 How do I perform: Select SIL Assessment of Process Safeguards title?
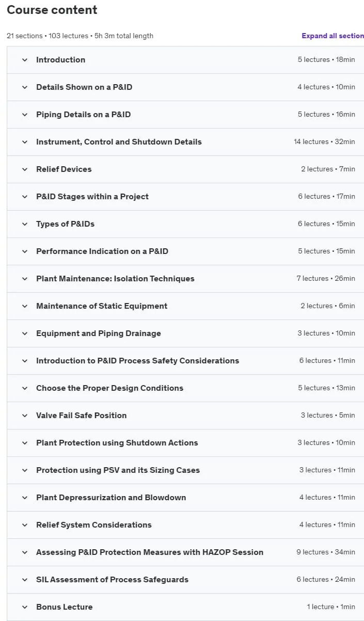112,580
